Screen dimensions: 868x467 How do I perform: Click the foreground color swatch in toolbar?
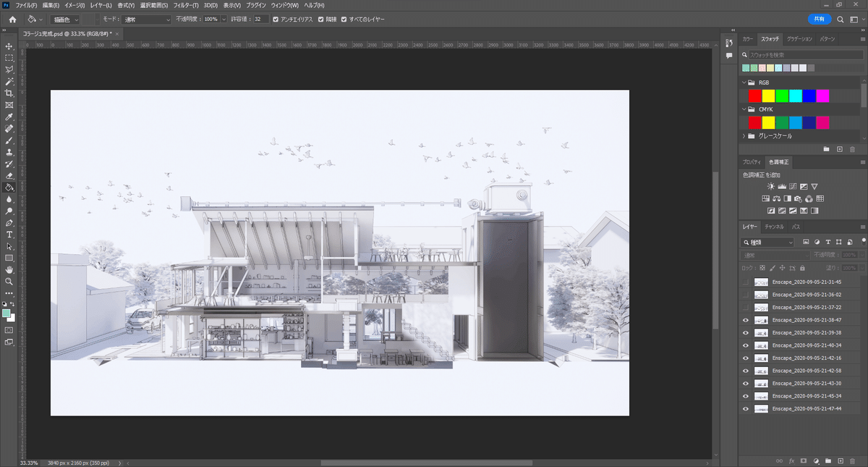click(x=7, y=314)
